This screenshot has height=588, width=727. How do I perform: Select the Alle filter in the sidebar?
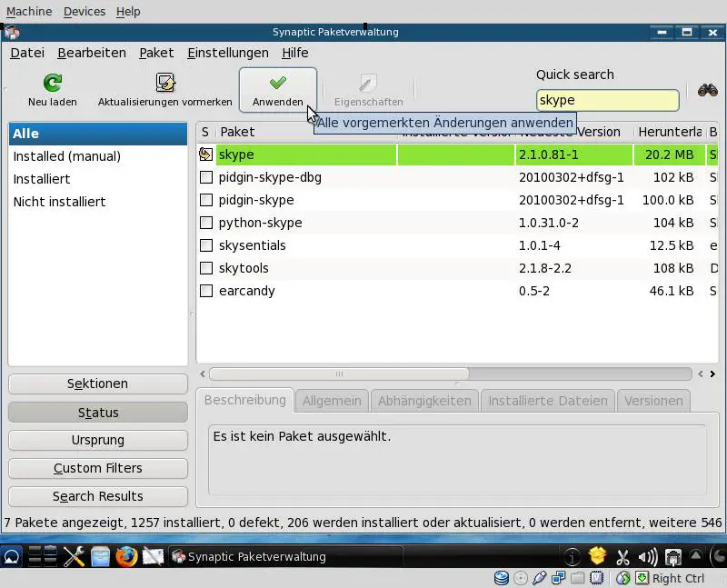pos(98,134)
